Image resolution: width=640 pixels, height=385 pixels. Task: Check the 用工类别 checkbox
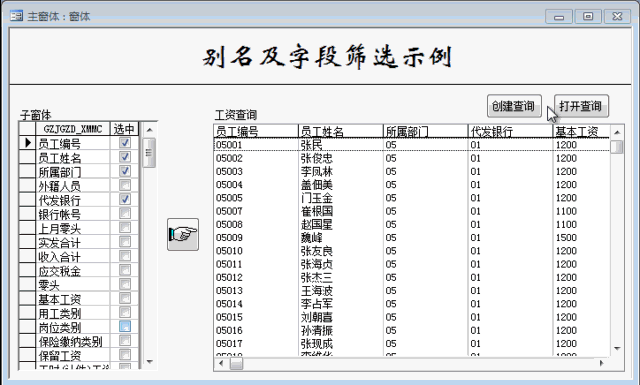125,312
